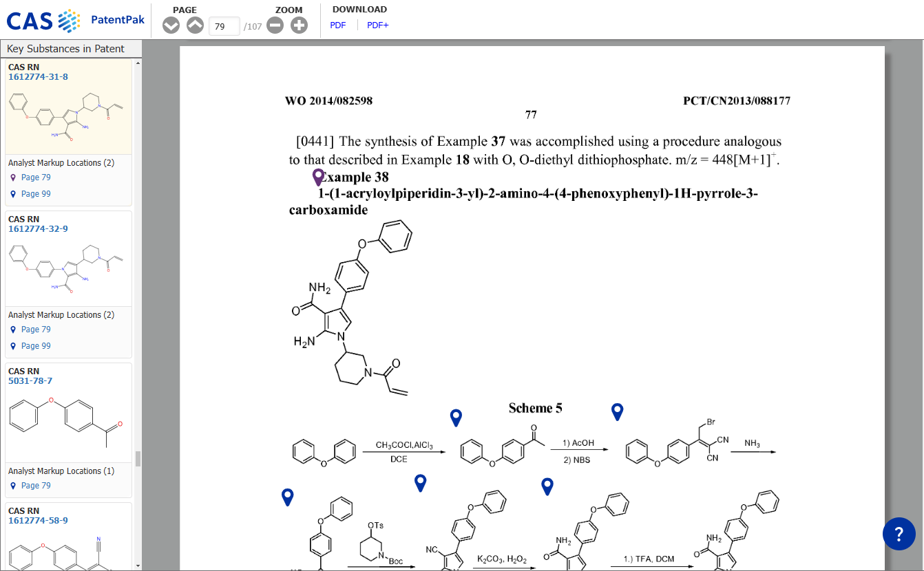Viewport: 924px width, 571px height.
Task: Go to the next page with the down arrow
Action: coord(171,26)
